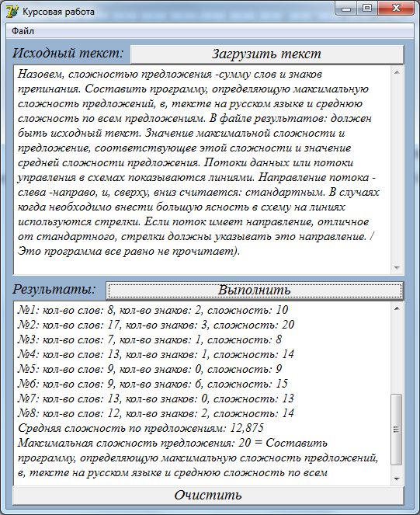Click result line №1 with сложность 10
Screen dimensions: 420x515
tap(153, 310)
